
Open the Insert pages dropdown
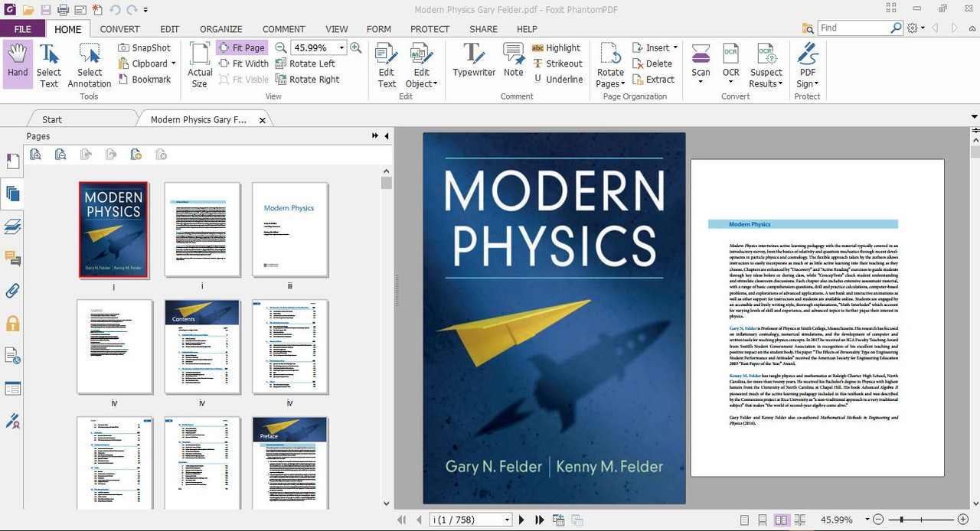(676, 47)
